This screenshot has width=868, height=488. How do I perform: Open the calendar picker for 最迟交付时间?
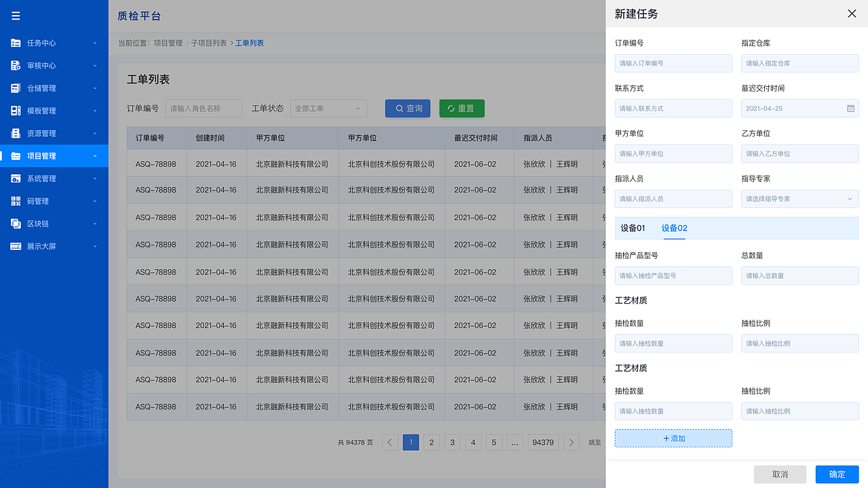850,108
